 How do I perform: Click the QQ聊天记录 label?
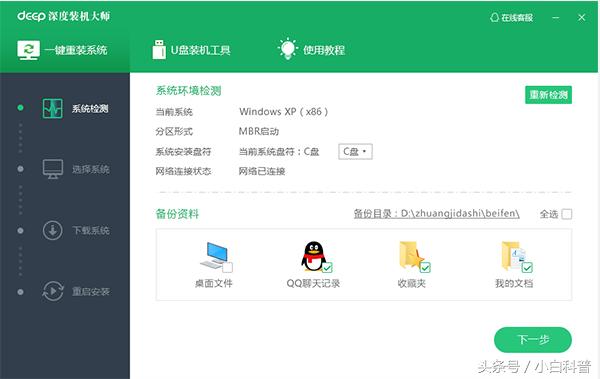coord(313,283)
